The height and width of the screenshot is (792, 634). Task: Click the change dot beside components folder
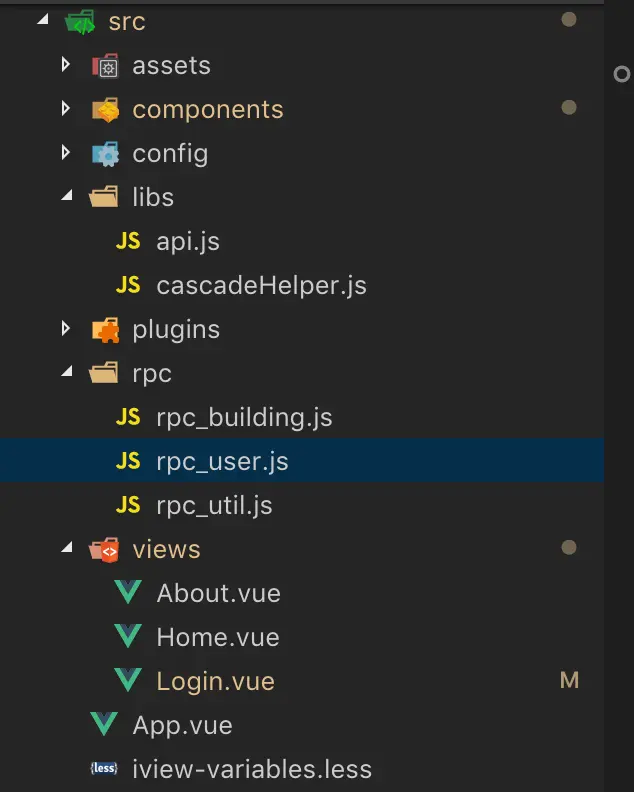click(569, 107)
